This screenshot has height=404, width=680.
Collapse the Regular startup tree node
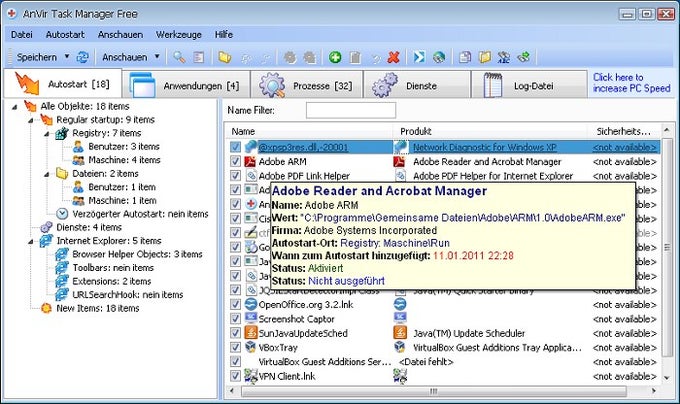30,120
